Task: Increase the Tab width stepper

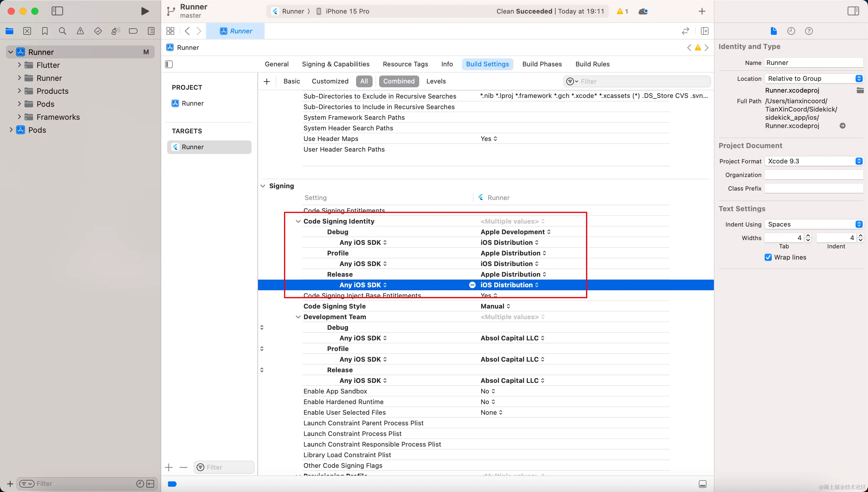Action: click(808, 235)
